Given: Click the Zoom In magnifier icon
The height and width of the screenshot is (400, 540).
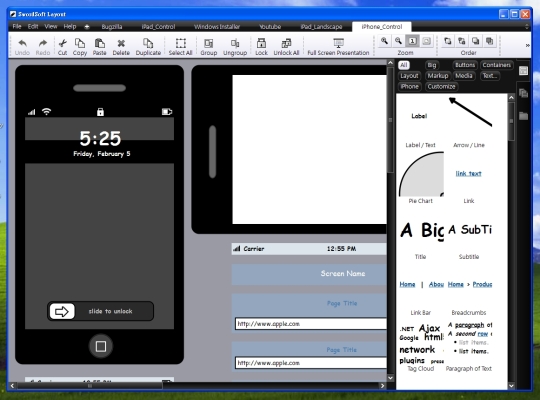Looking at the screenshot, I should (x=384, y=41).
